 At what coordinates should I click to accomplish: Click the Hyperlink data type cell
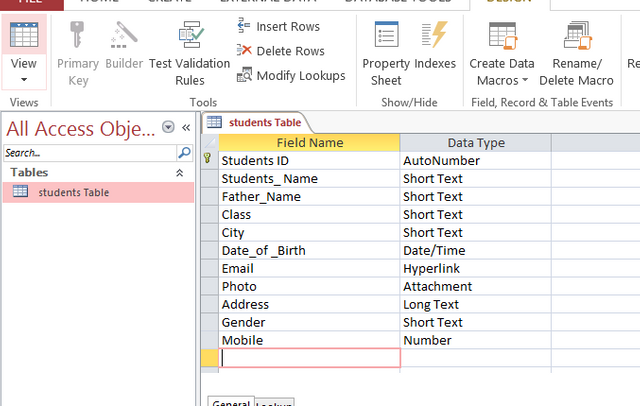pyautogui.click(x=476, y=268)
